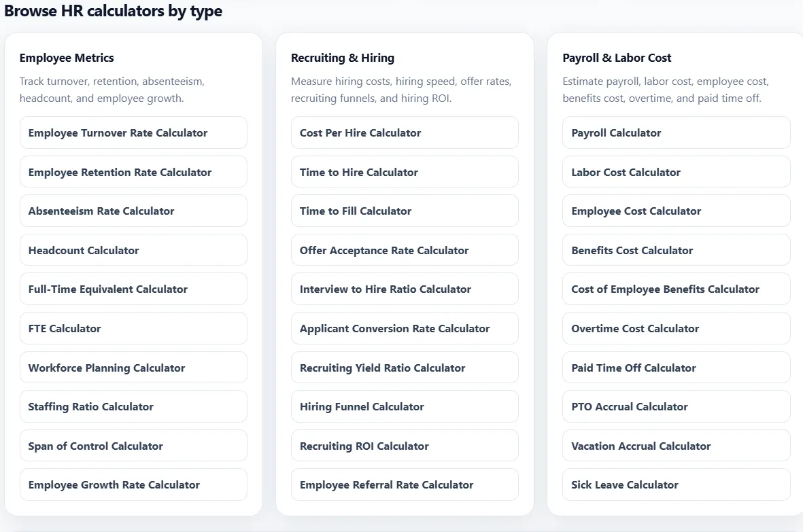Select Overtime Cost Calculator
Image resolution: width=803 pixels, height=532 pixels.
pyautogui.click(x=677, y=328)
